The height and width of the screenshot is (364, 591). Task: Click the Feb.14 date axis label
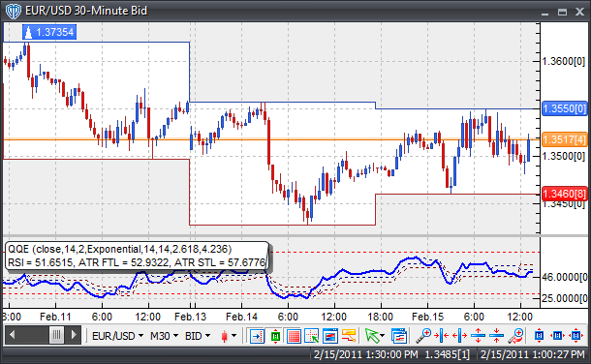tap(241, 317)
